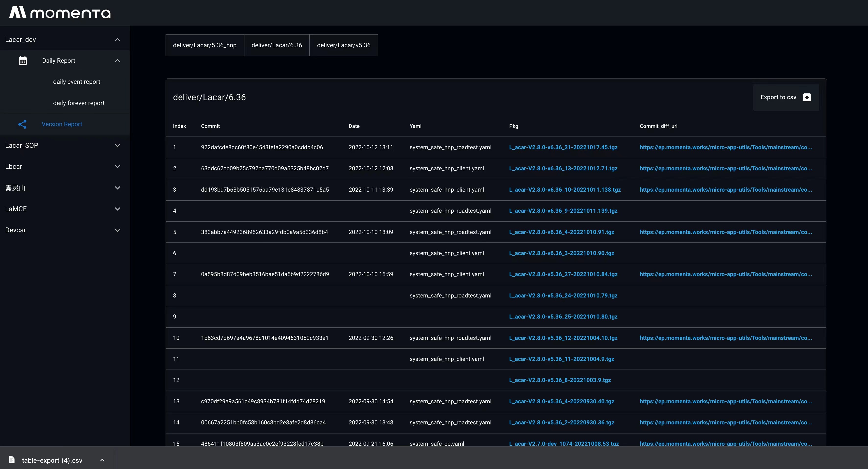Open commit diff URL in row 3
Image resolution: width=868 pixels, height=469 pixels.
pyautogui.click(x=725, y=189)
